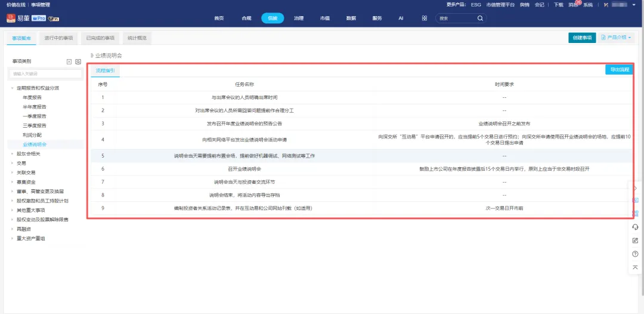Open the AI navigation menu
This screenshot has width=644, height=314.
[401, 19]
